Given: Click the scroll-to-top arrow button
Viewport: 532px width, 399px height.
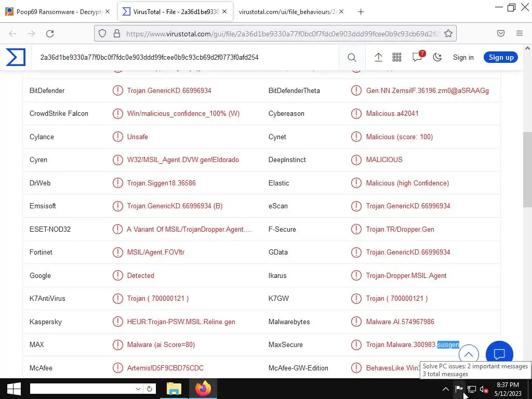Looking at the screenshot, I should click(469, 354).
